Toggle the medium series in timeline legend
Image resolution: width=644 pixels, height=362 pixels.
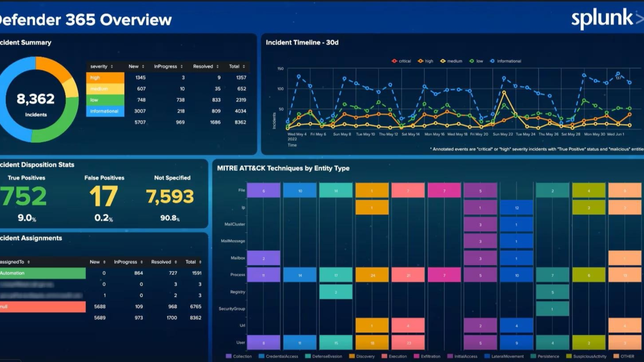[x=451, y=61]
